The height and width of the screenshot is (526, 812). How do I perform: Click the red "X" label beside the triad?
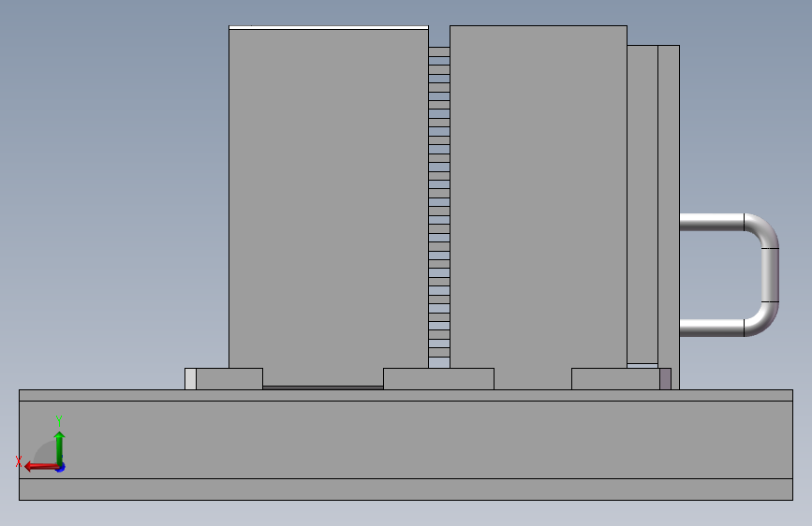tap(19, 461)
